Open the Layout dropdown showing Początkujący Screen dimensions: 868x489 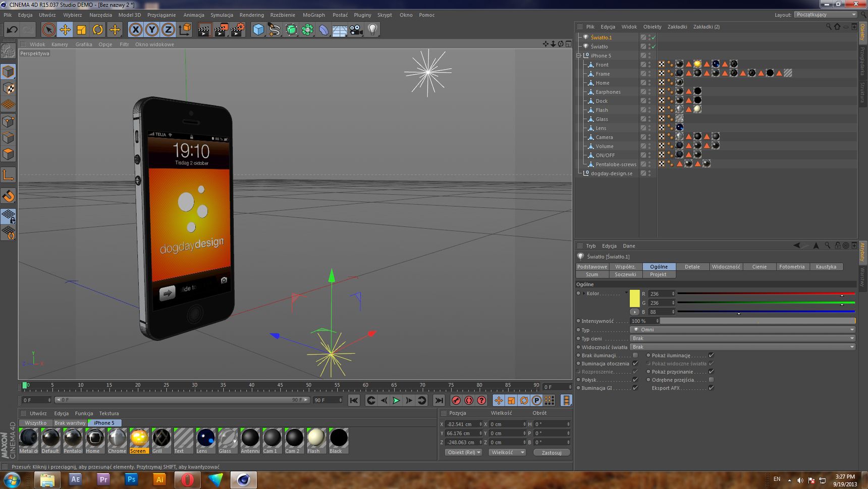(826, 15)
